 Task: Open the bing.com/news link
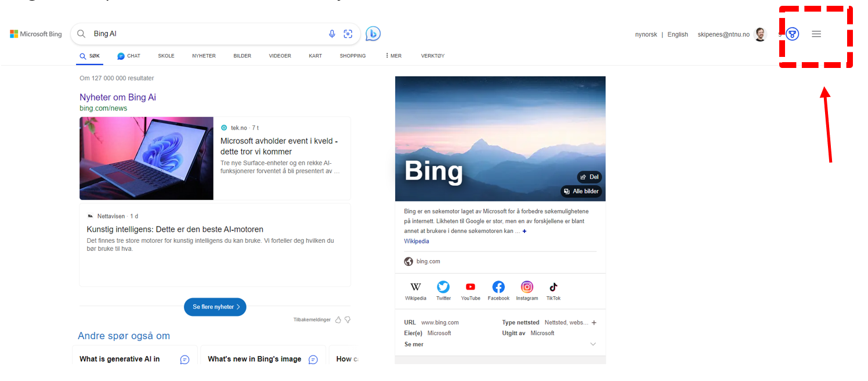pos(103,108)
